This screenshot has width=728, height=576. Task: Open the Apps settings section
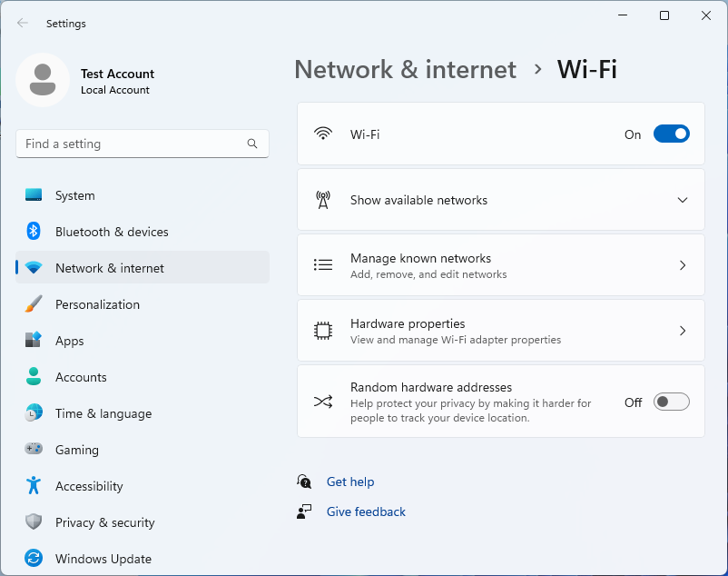[143, 340]
